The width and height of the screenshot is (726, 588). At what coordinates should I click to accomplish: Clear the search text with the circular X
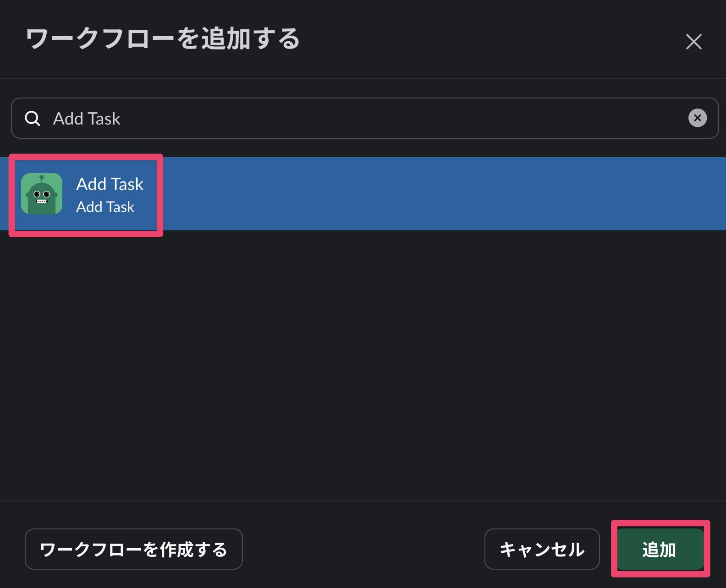click(697, 118)
